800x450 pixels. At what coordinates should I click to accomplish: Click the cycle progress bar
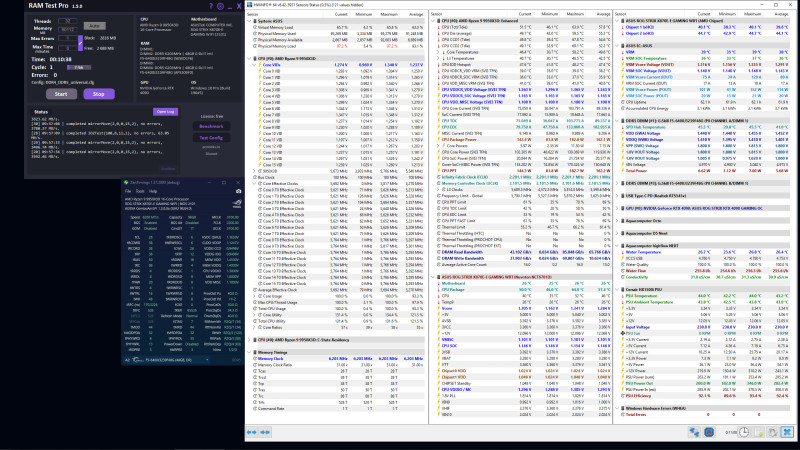tap(79, 67)
